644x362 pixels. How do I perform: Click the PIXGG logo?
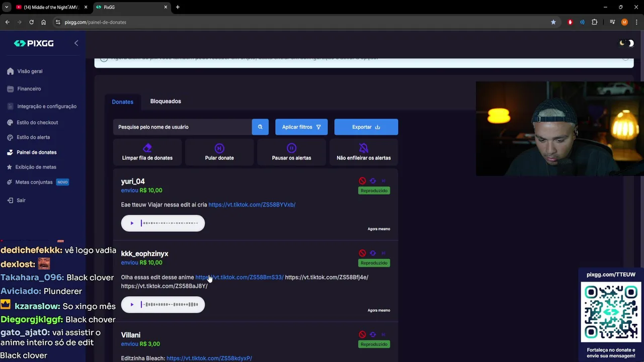(34, 43)
